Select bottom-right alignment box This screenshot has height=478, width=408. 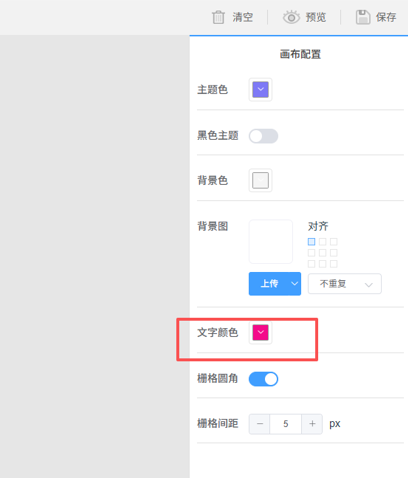click(334, 264)
